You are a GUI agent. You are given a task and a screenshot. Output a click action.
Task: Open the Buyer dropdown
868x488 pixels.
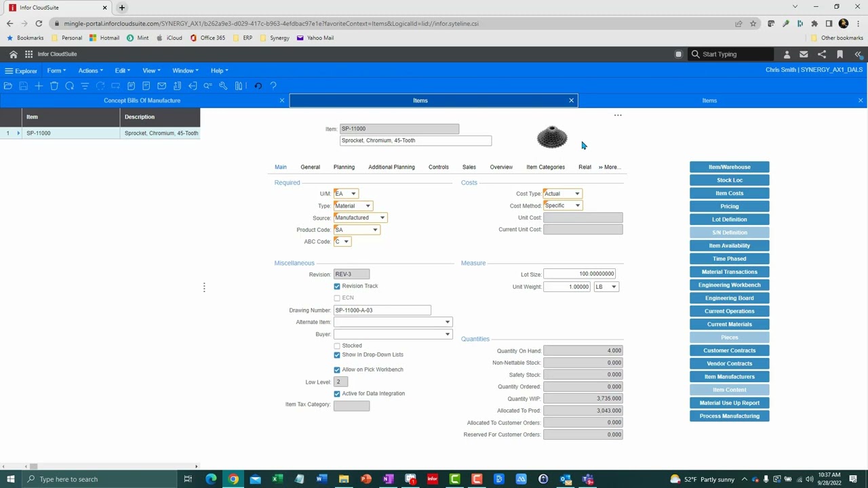coord(448,334)
